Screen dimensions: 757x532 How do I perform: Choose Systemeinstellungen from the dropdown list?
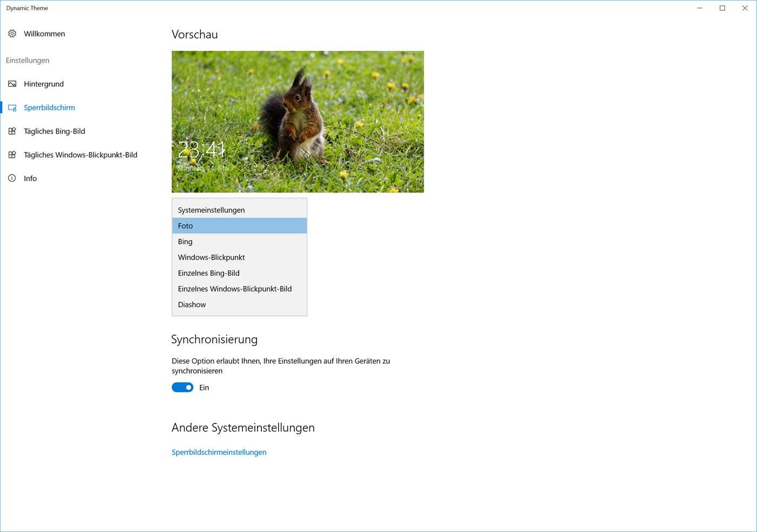click(239, 210)
